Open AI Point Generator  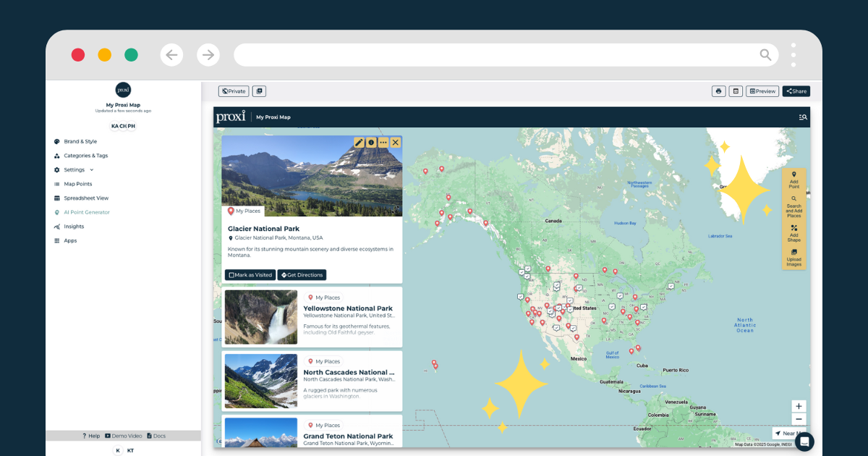point(82,212)
